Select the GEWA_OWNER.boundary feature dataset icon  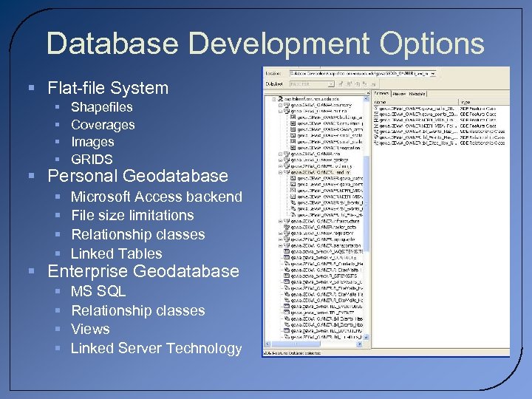pos(287,105)
